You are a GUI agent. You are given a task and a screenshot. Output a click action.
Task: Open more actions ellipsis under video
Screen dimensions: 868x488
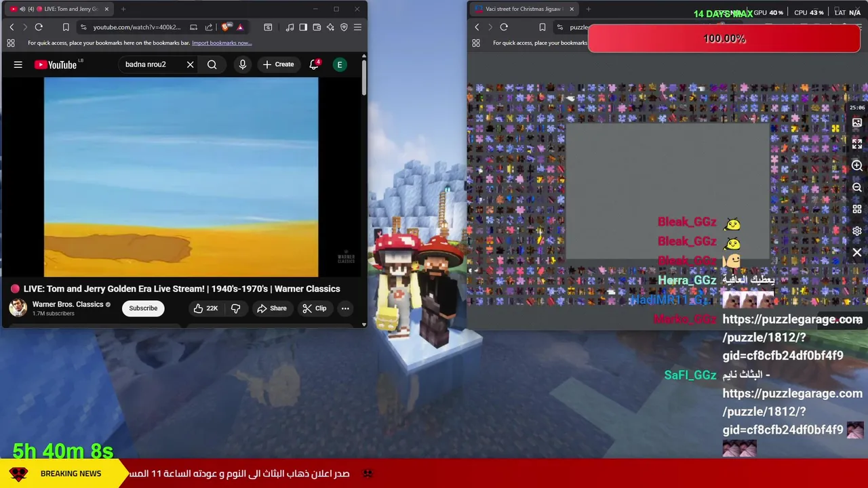click(x=345, y=308)
